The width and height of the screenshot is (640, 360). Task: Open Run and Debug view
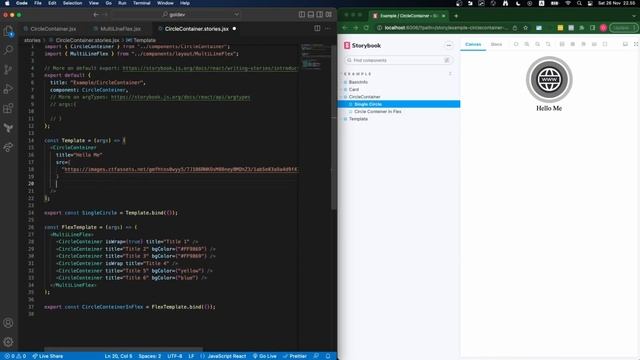[8, 89]
